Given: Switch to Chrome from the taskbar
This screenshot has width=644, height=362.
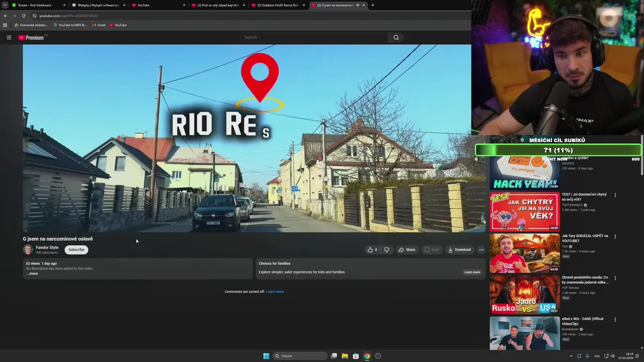Looking at the screenshot, I should (x=367, y=356).
